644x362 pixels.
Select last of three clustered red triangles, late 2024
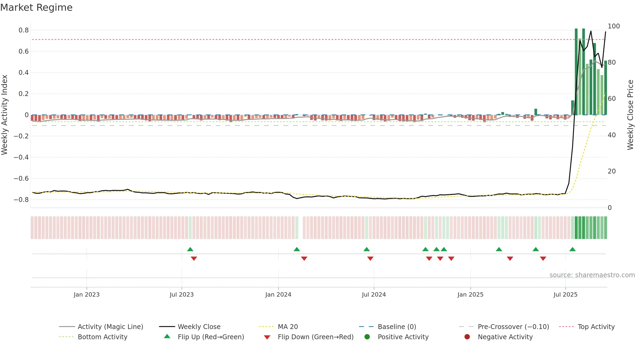[451, 258]
